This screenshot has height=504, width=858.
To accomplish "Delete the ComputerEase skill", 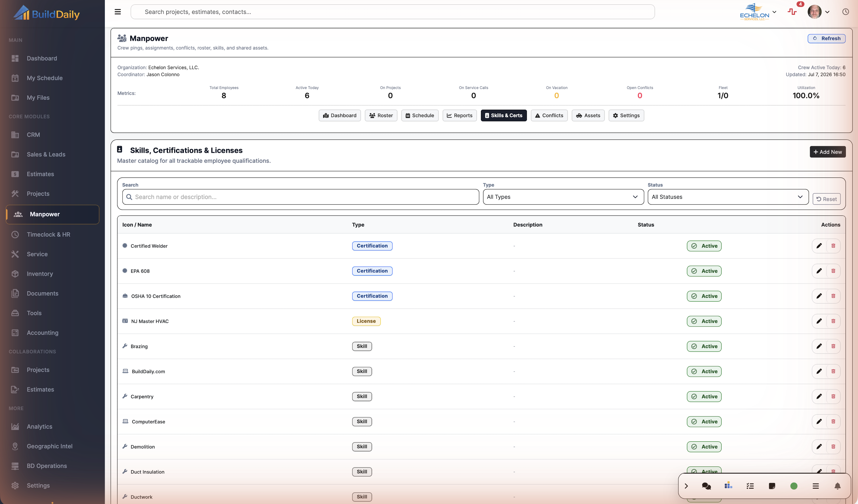I will pos(833,422).
